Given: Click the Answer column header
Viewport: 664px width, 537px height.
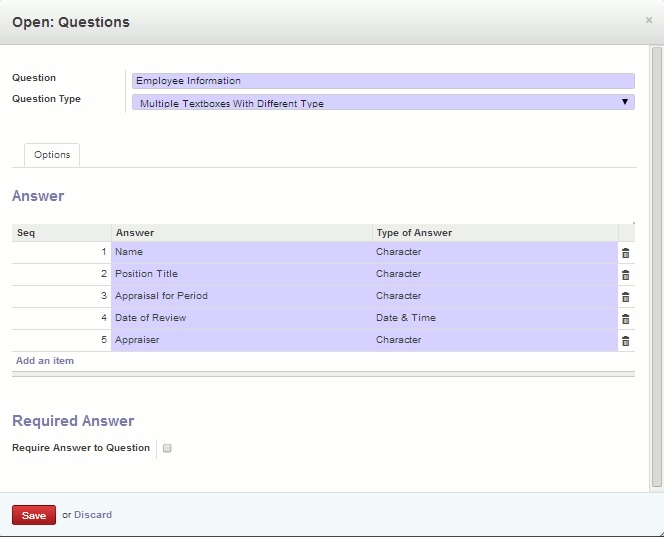Looking at the screenshot, I should click(x=241, y=233).
